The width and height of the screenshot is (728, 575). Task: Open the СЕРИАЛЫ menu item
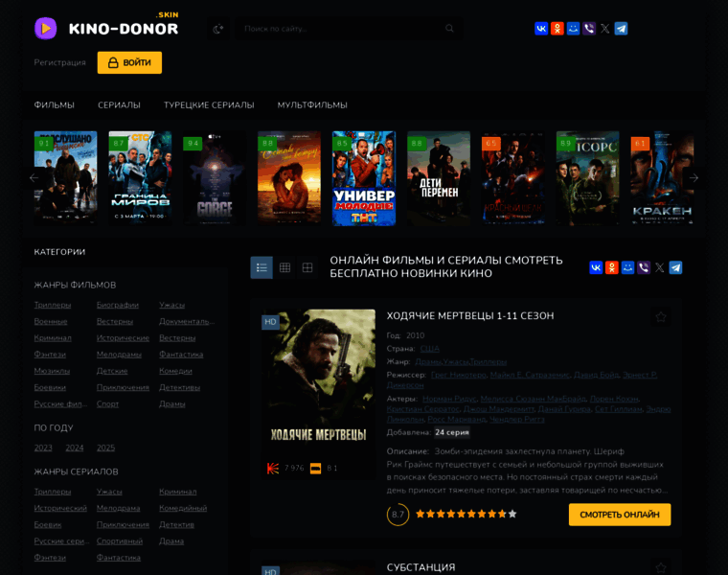point(119,105)
